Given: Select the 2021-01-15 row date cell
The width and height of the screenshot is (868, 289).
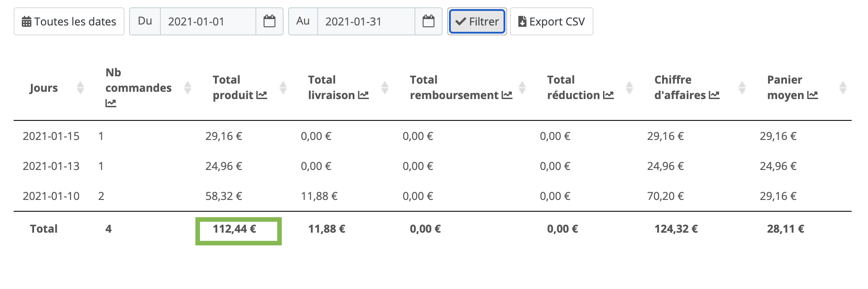Looking at the screenshot, I should [x=51, y=136].
